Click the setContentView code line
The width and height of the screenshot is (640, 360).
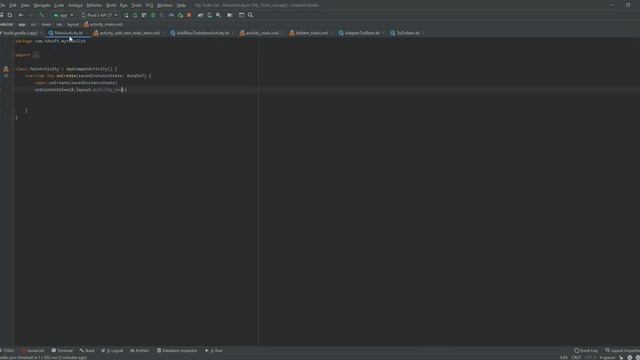(x=81, y=90)
